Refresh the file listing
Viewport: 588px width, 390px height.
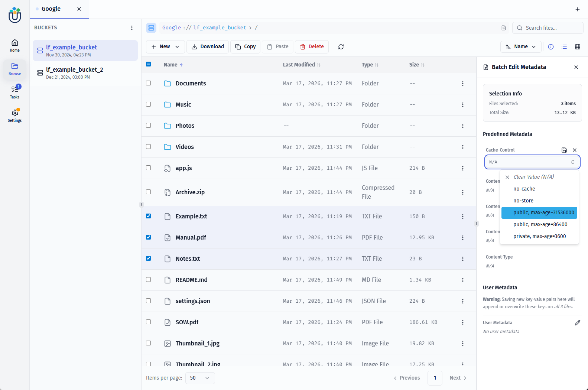341,47
